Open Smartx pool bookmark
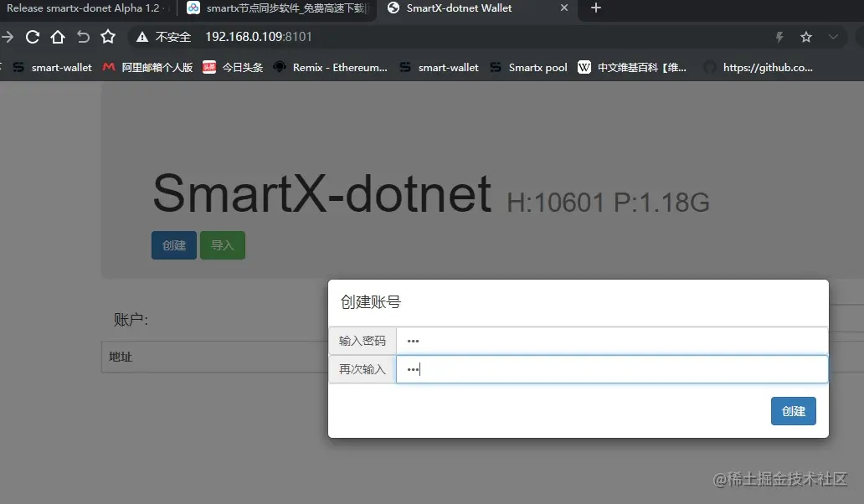The height and width of the screenshot is (504, 864). click(x=528, y=67)
